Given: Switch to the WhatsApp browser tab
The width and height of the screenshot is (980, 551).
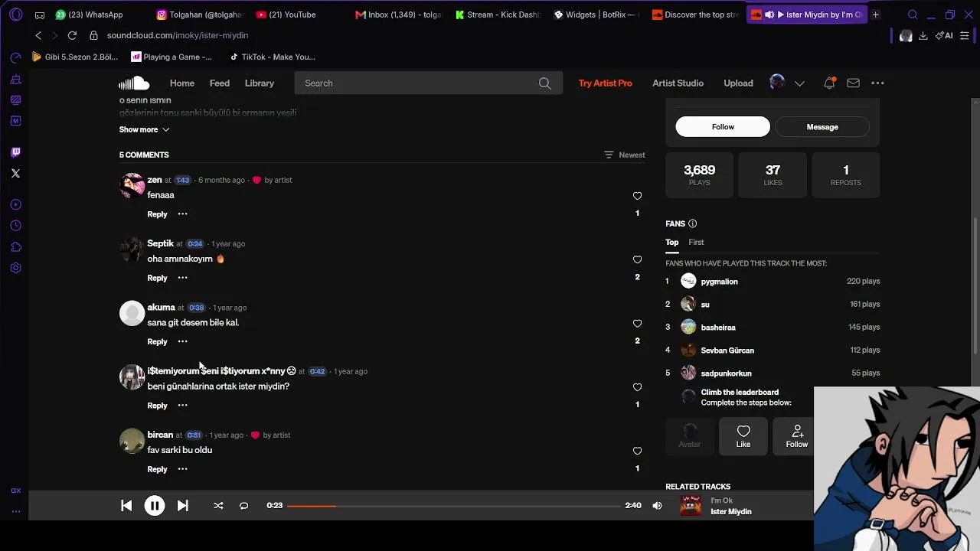Looking at the screenshot, I should click(89, 15).
